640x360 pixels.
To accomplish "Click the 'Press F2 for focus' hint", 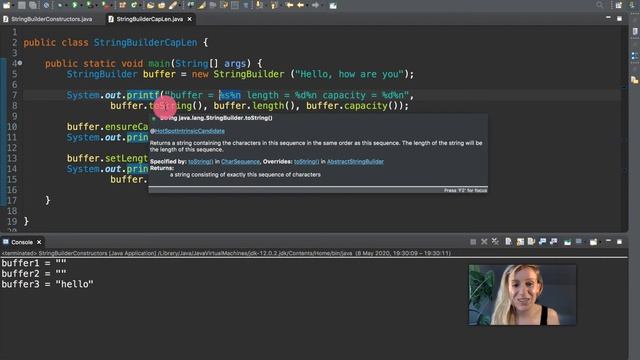I will click(x=465, y=190).
